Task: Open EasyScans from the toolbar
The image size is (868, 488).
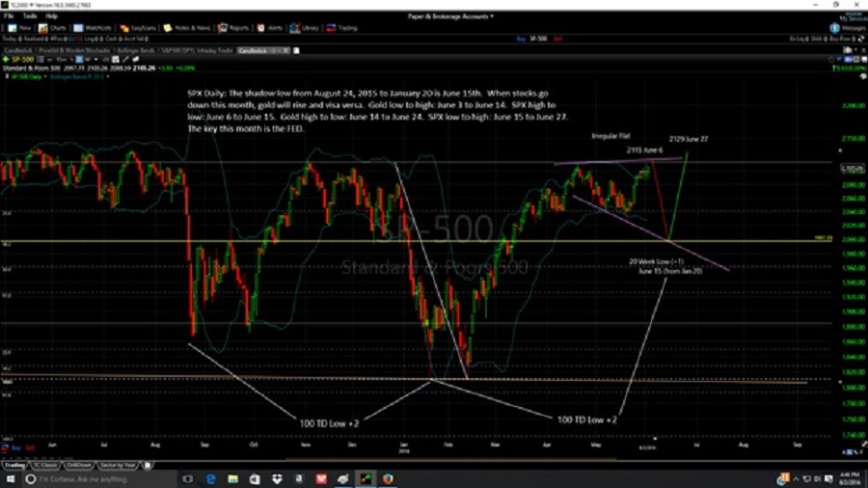Action: [x=138, y=28]
